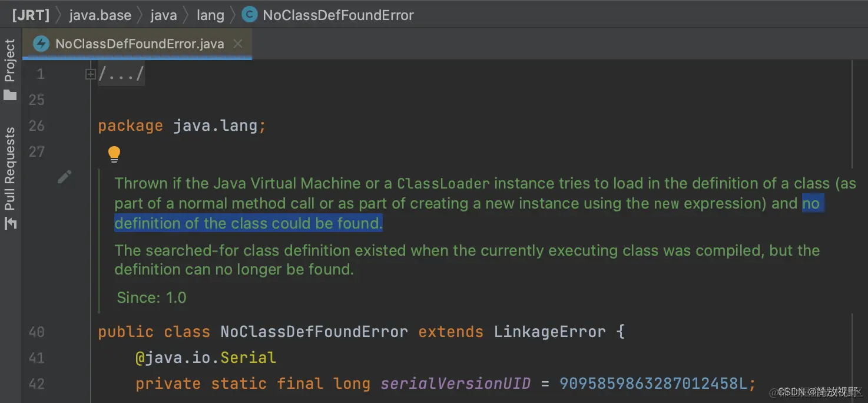868x403 pixels.
Task: Click the chevron after the [JRT] breadcrumb
Action: point(58,14)
